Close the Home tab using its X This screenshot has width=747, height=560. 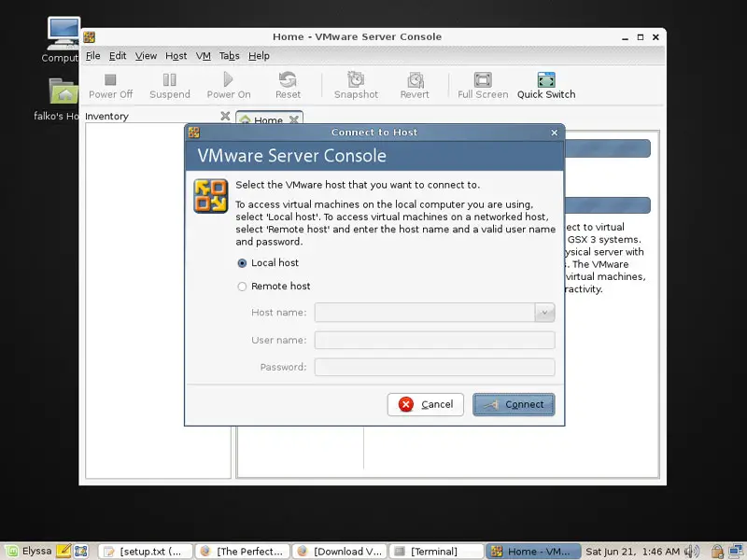(294, 119)
